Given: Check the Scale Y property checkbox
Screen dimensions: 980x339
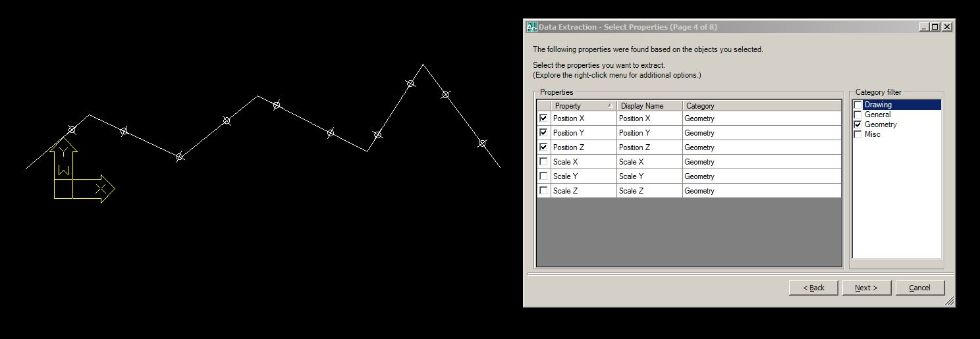Looking at the screenshot, I should (543, 176).
